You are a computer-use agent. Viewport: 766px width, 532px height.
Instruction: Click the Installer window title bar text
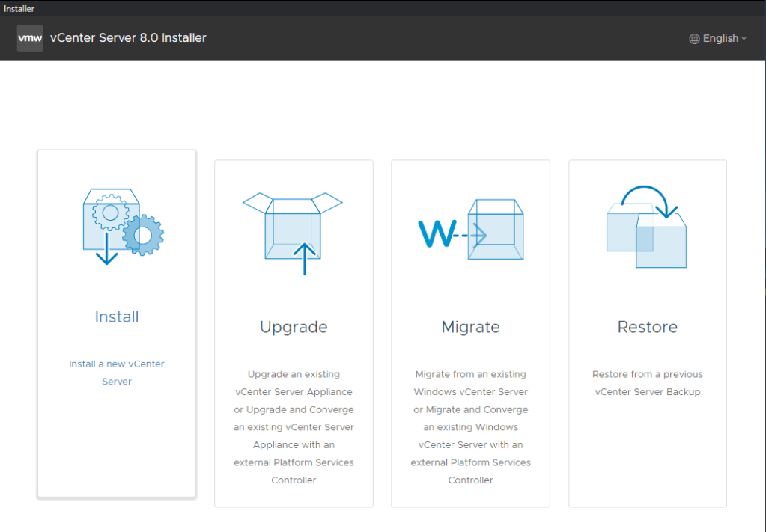(x=19, y=8)
